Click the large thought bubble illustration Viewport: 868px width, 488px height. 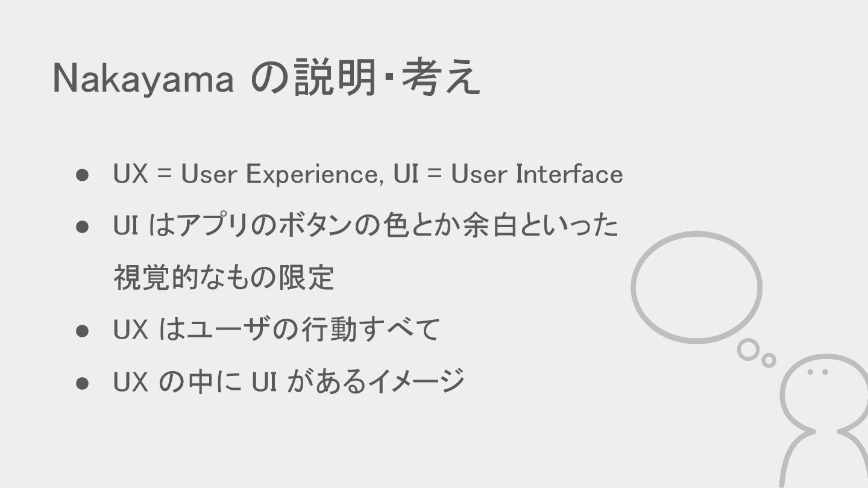click(696, 287)
